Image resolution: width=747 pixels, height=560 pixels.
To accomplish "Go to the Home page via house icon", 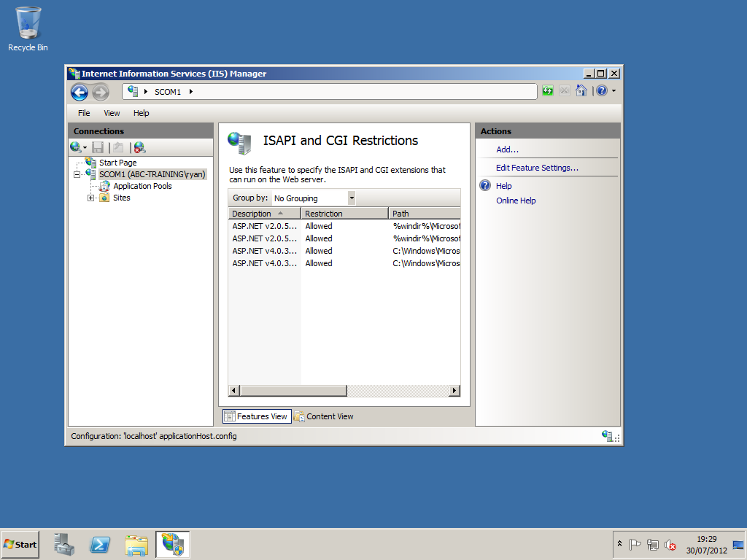I will pos(581,90).
